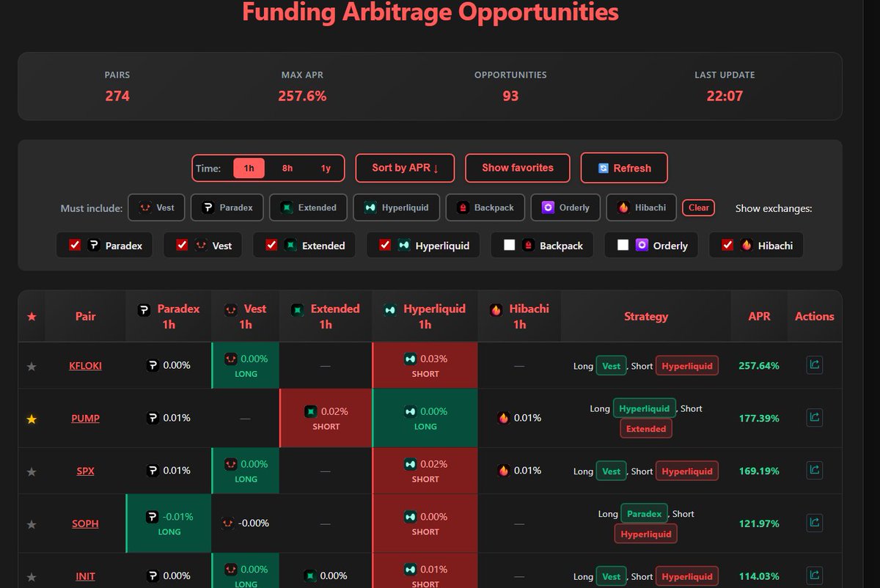Click the 121.97% APR value
This screenshot has width=880, height=588.
pyautogui.click(x=759, y=524)
